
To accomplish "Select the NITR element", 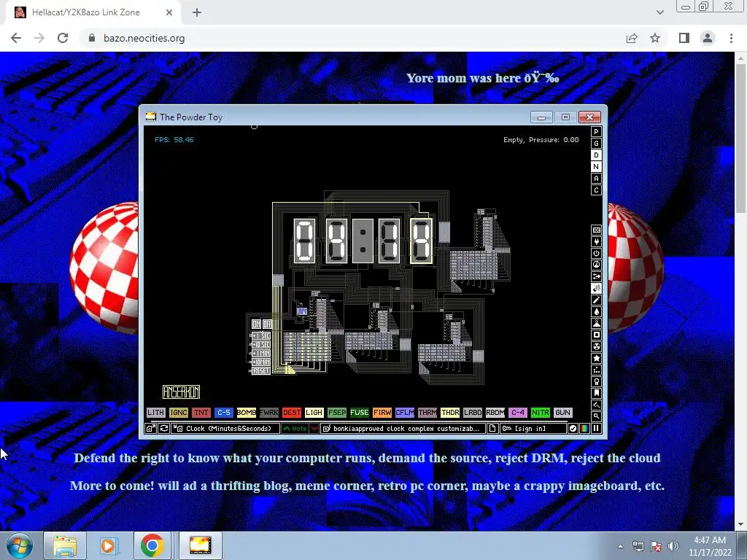I will click(x=541, y=413).
